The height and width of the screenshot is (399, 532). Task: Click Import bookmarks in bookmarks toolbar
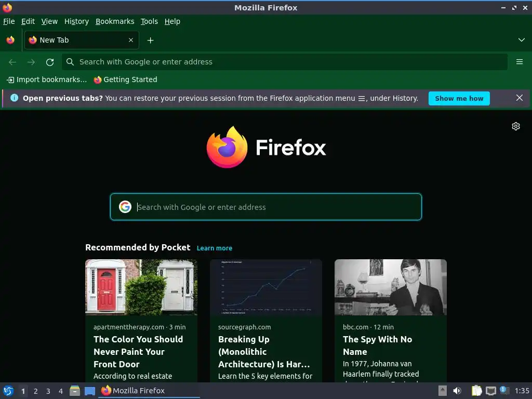[x=47, y=79]
